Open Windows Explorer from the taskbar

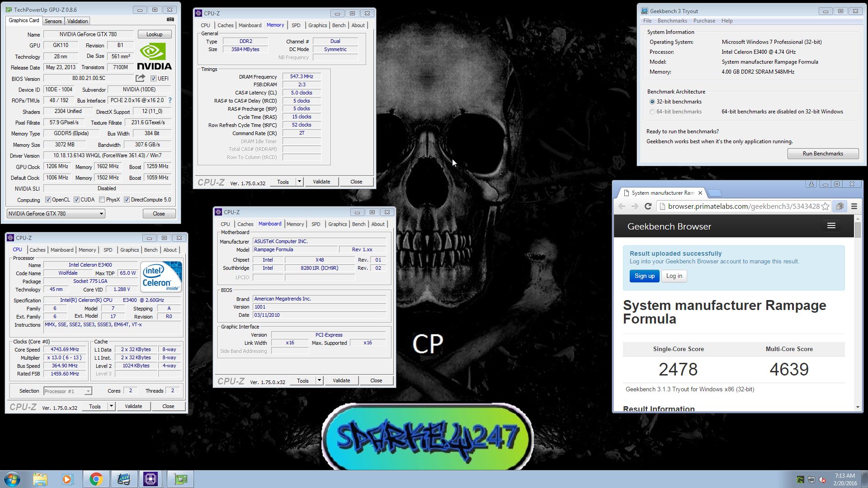click(40, 479)
